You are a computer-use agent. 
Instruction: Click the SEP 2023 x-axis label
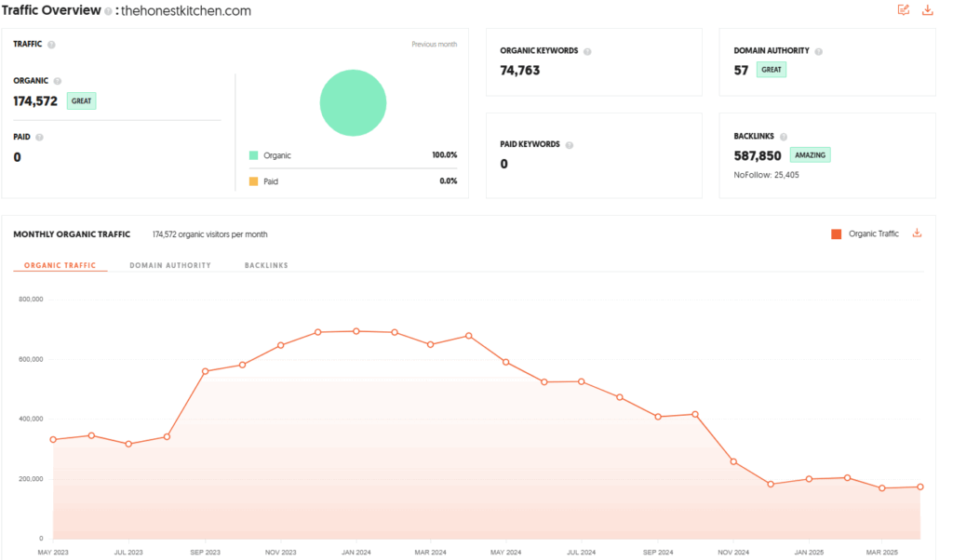(x=206, y=553)
